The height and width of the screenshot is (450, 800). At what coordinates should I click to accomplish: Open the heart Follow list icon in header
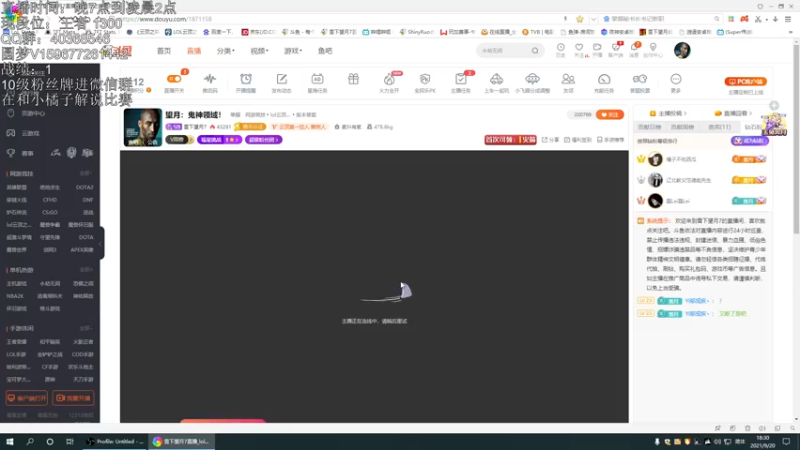(579, 47)
